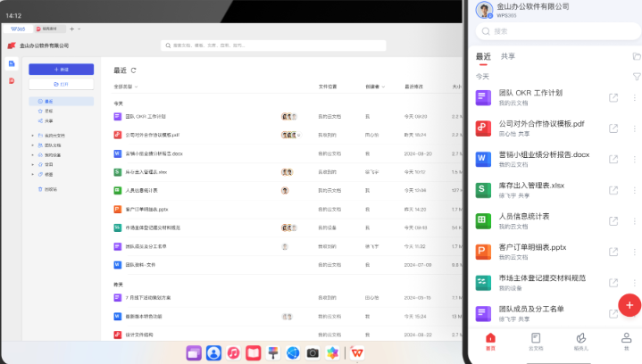Open more options for 库存出入管理表.xlsx in mobile
The width and height of the screenshot is (642, 364).
tap(634, 190)
